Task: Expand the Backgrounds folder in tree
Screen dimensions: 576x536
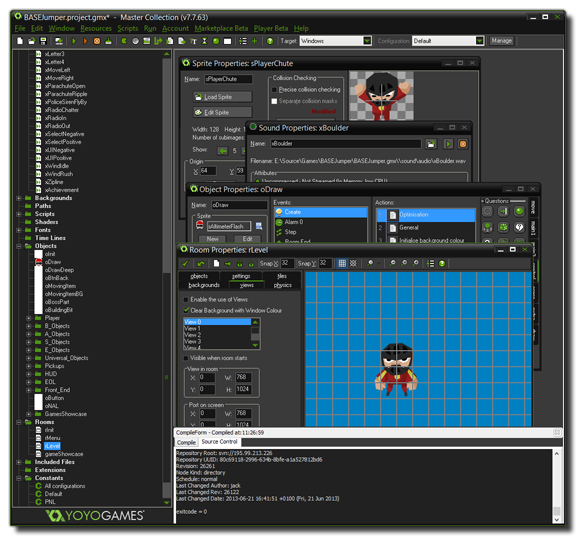Action: tap(19, 198)
